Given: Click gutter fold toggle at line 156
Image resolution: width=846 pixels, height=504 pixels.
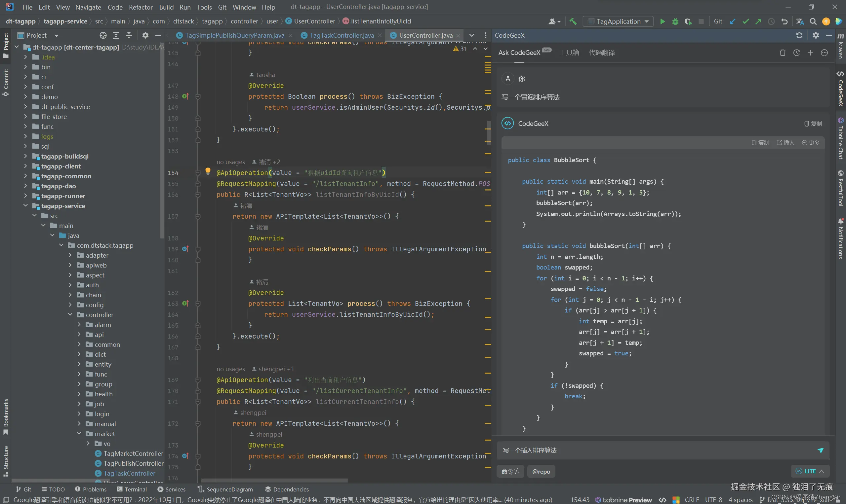Looking at the screenshot, I should (x=198, y=195).
